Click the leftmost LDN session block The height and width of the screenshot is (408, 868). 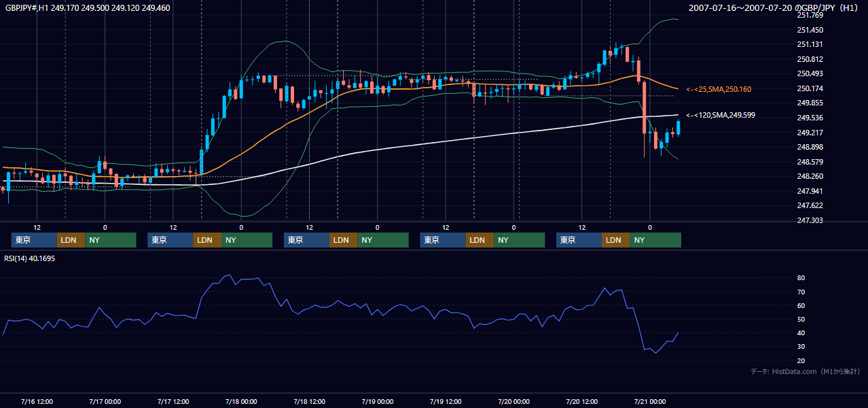pos(71,240)
